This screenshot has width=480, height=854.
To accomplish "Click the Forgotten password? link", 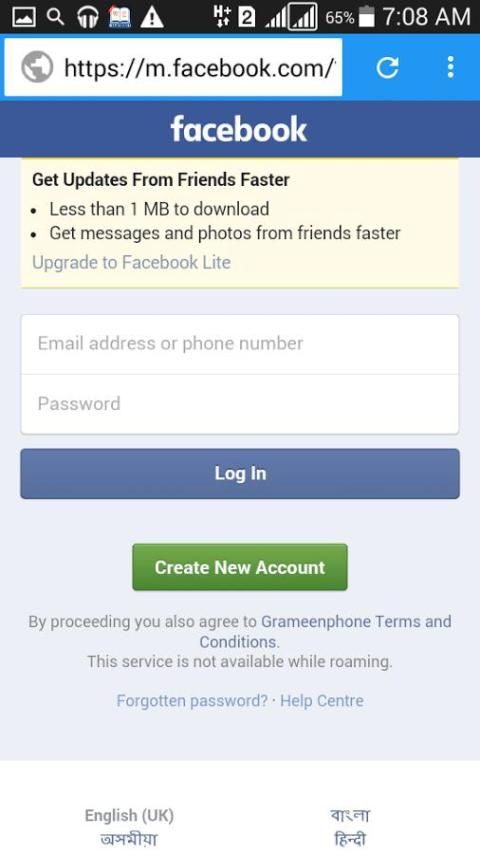I will [192, 700].
